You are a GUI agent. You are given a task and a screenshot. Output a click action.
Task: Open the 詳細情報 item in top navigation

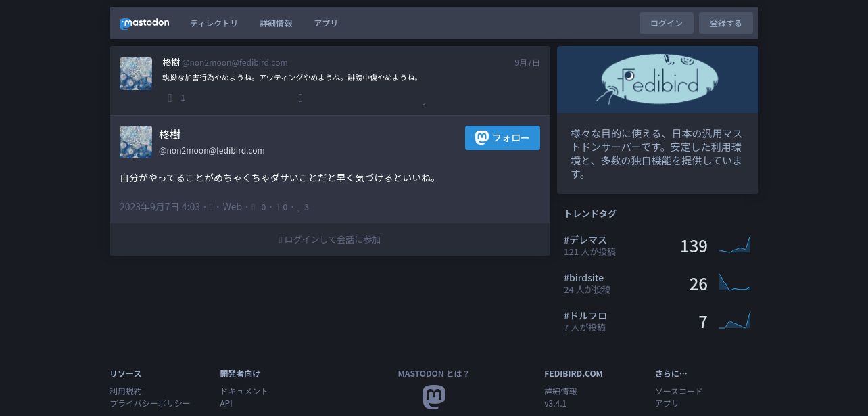276,23
